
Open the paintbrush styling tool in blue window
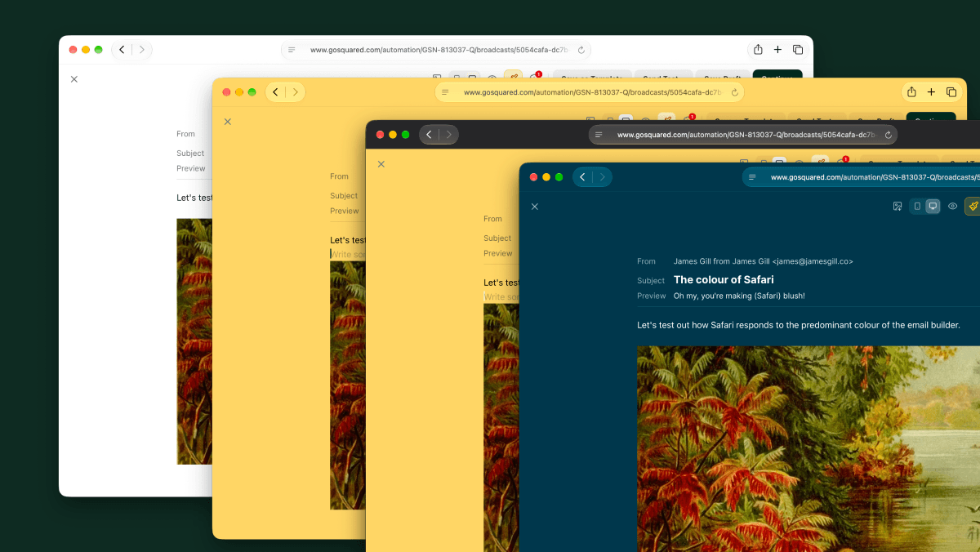tap(973, 207)
